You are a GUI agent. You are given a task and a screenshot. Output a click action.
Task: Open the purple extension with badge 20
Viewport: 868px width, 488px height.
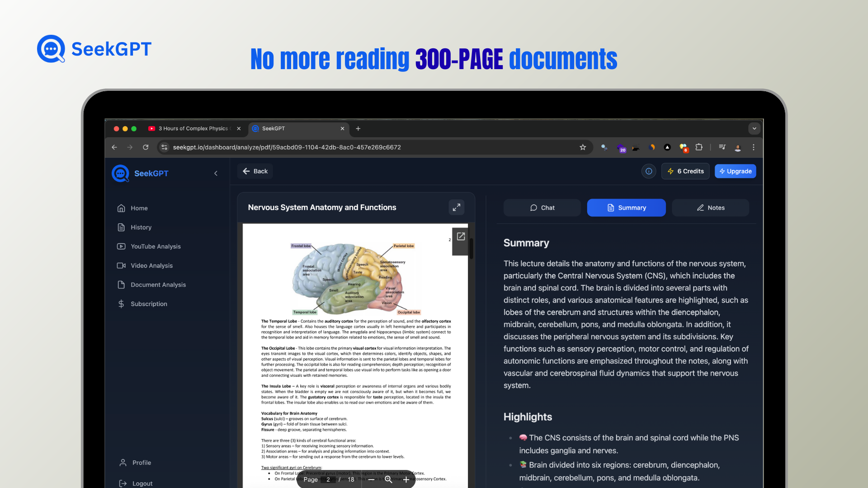pyautogui.click(x=621, y=148)
